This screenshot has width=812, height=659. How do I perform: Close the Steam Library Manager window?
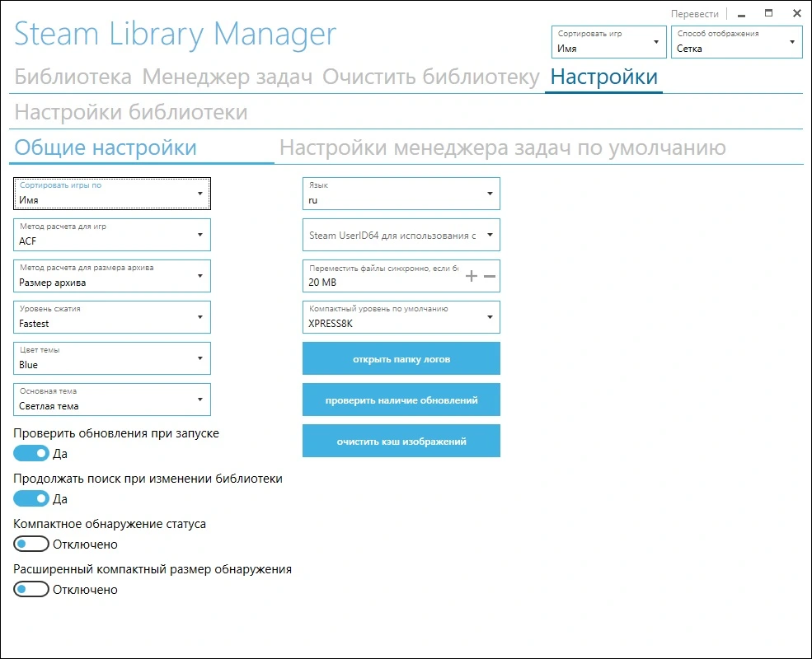[797, 13]
